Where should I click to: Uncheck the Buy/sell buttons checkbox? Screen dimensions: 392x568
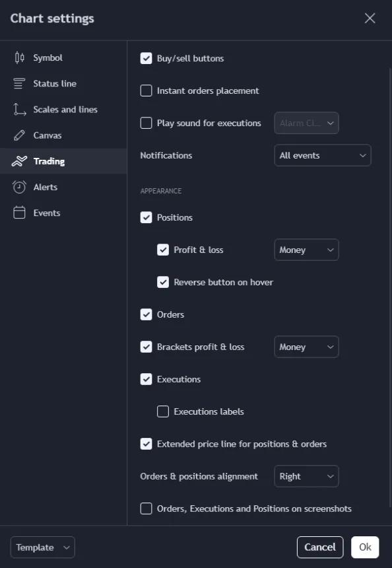point(147,58)
